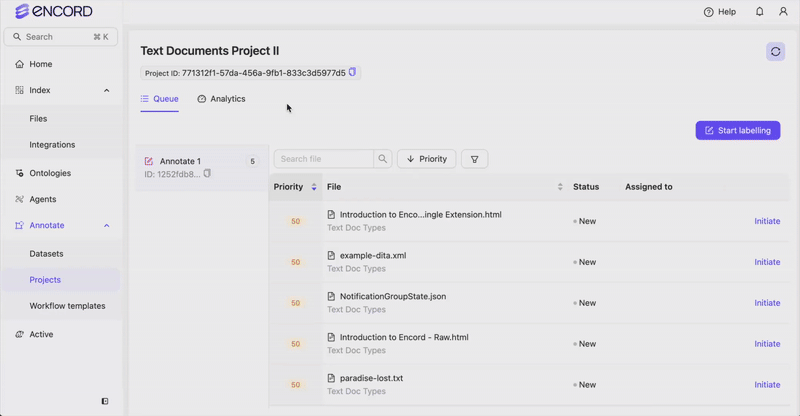Viewport: 800px width, 416px height.
Task: Click the document icon for example-dita.xml
Action: (331, 255)
